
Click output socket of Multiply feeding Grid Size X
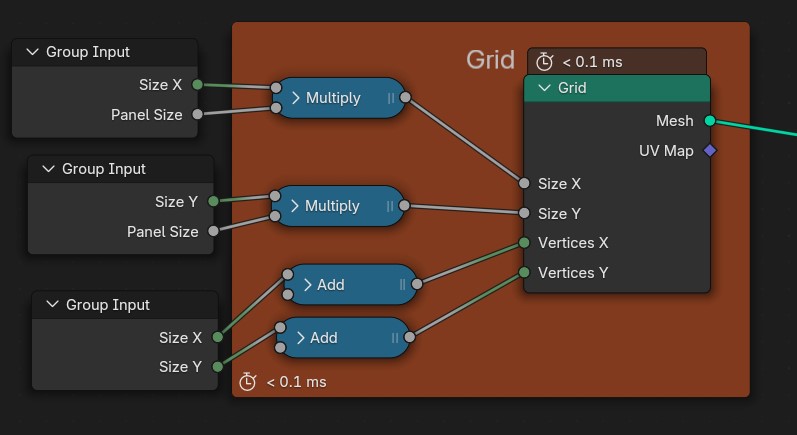pyautogui.click(x=405, y=97)
